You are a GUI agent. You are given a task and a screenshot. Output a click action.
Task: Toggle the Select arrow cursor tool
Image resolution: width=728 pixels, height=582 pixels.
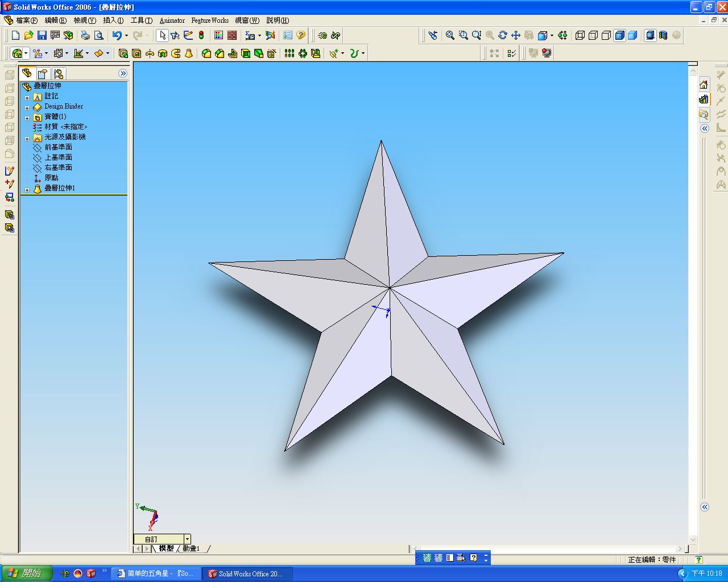(162, 35)
